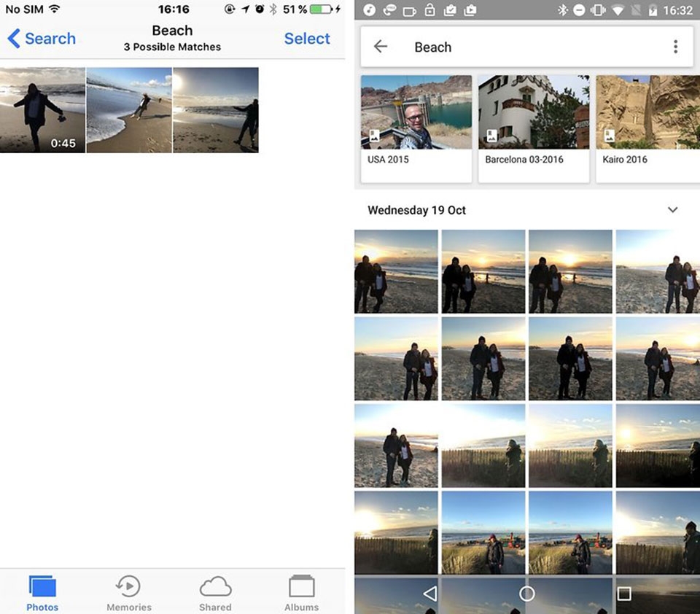Open the Memories tab
This screenshot has width=700, height=614.
point(128,594)
